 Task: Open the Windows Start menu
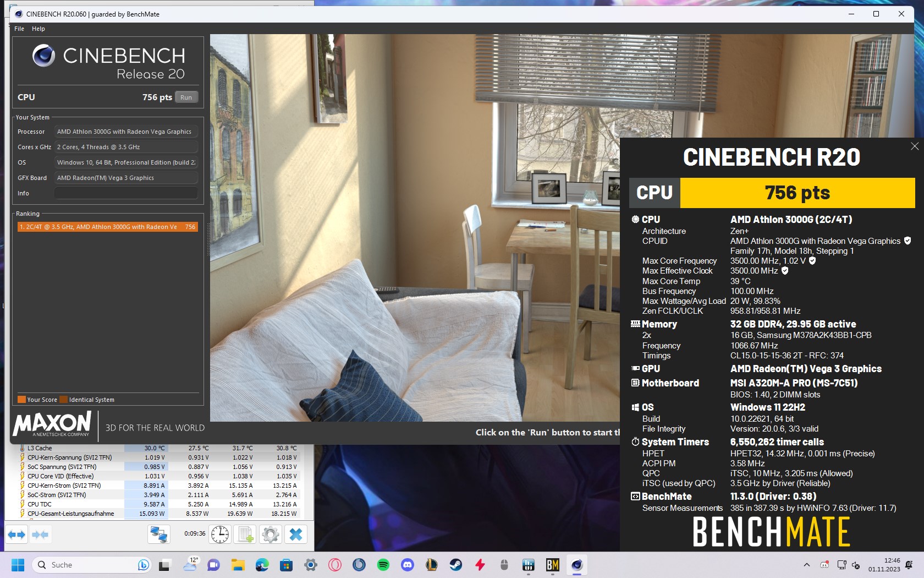coord(18,565)
